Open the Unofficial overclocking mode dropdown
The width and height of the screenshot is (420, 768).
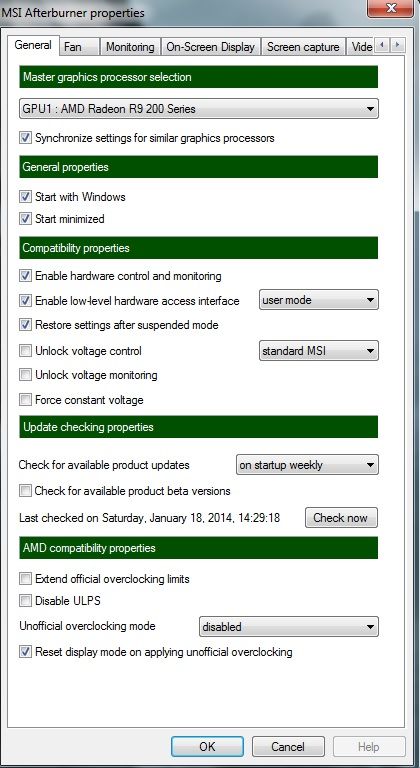coord(289,626)
